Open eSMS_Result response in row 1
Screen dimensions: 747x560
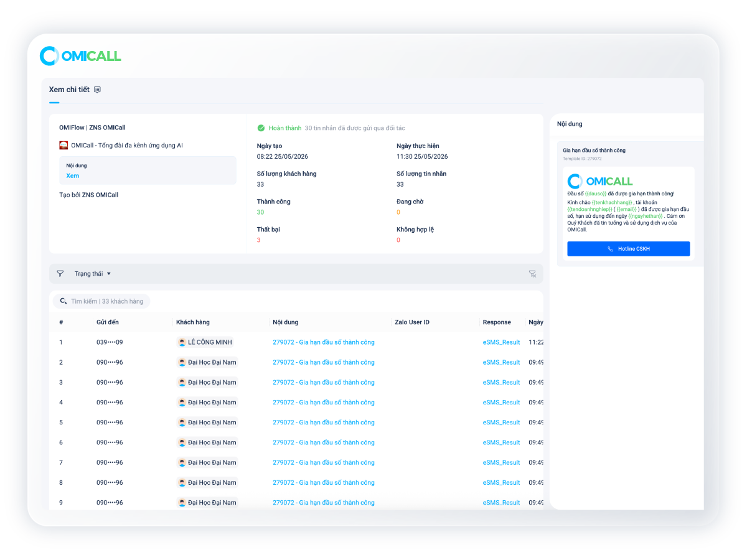501,342
